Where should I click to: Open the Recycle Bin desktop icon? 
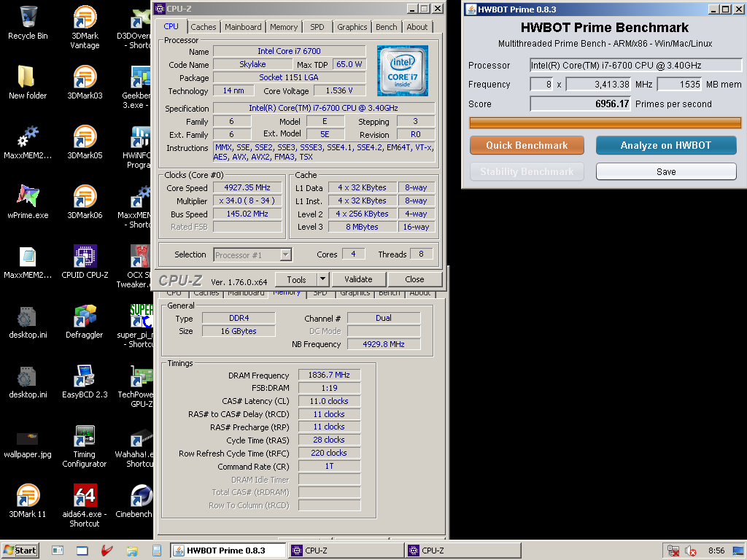[x=28, y=23]
